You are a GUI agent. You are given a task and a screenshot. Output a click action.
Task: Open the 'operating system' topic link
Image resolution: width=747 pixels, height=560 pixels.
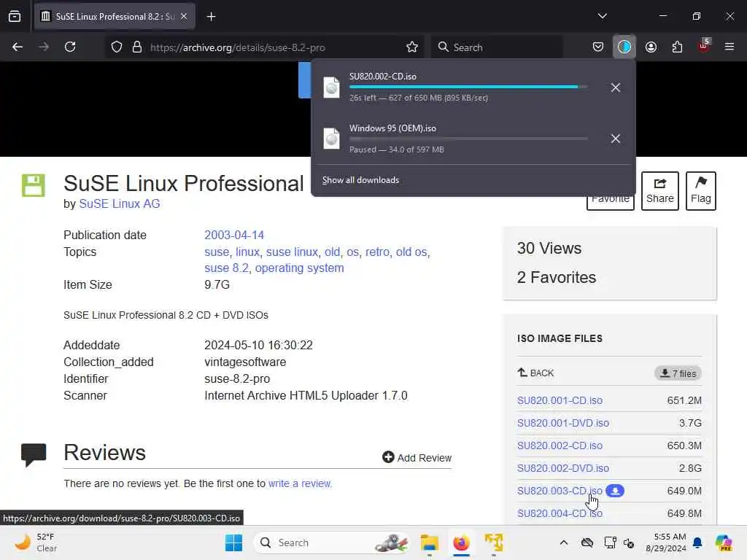(299, 268)
